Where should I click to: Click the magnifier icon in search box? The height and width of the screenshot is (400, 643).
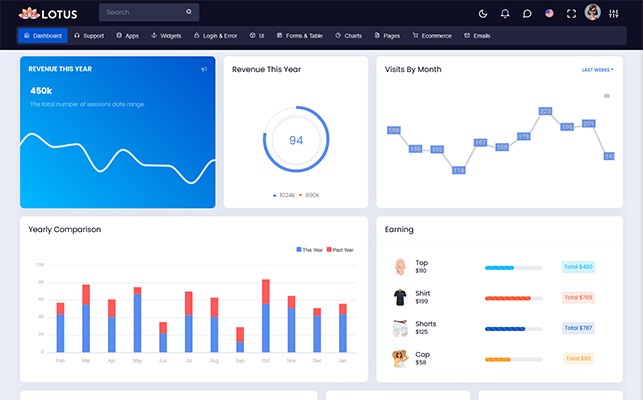coord(189,13)
